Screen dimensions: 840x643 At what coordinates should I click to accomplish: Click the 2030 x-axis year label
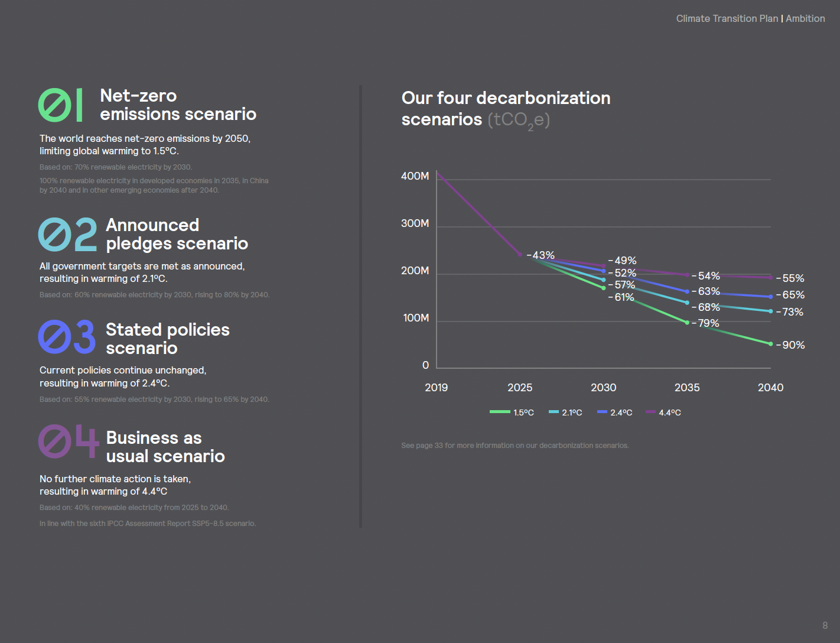(603, 388)
